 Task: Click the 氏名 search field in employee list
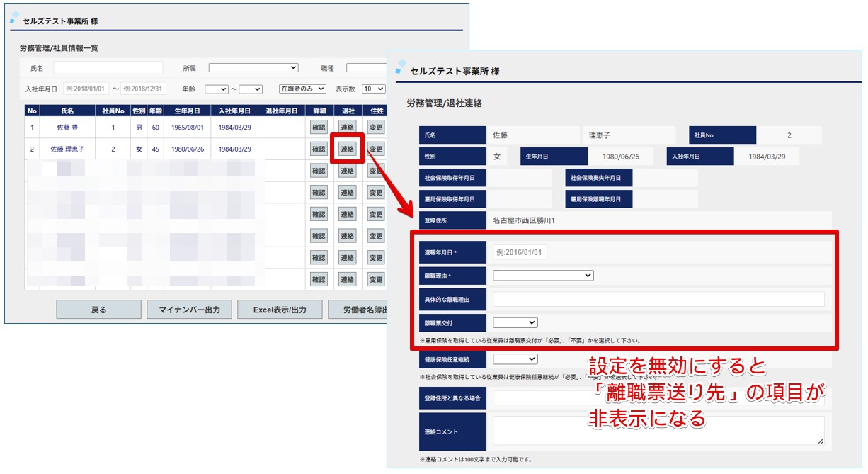click(108, 68)
